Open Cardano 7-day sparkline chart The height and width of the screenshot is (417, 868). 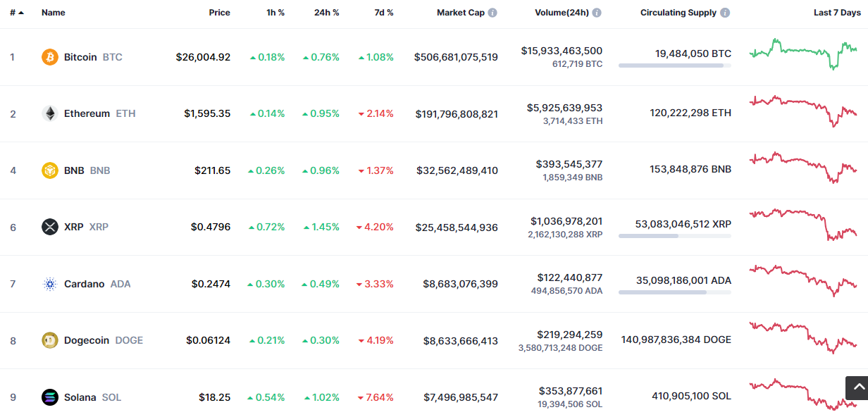(x=803, y=280)
